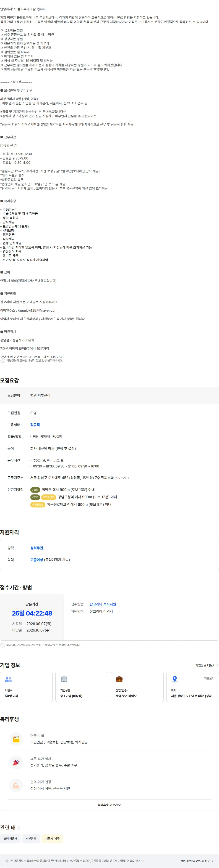219x868 pixels.
Task: Click 회사 내규에 따름 salary text
Action: point(53,449)
